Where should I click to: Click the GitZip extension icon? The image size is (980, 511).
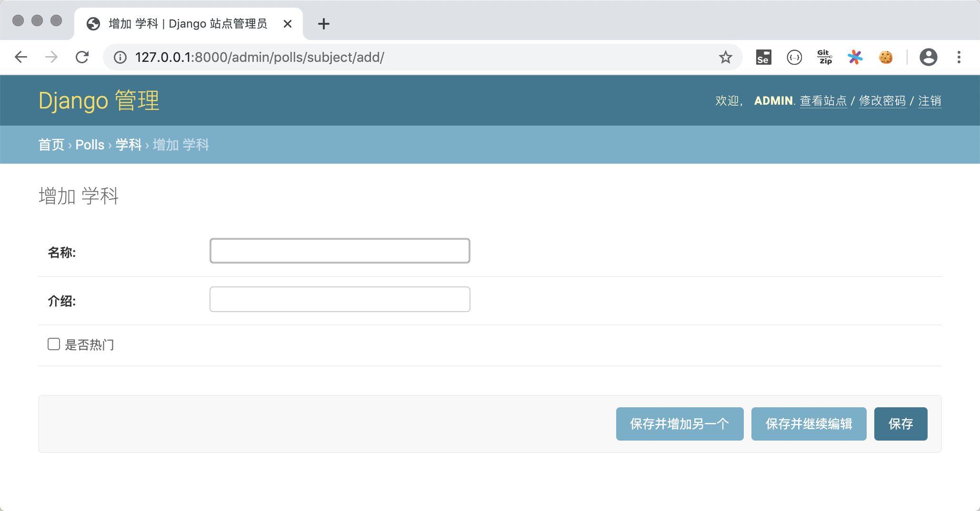(824, 57)
